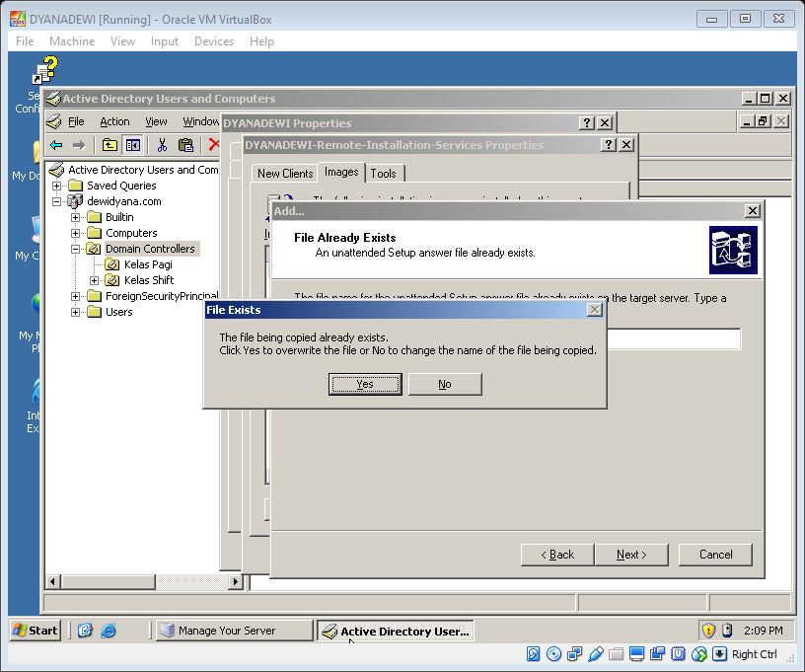Click the VirtualBox display monitor icon
The image size is (805, 672).
[636, 654]
